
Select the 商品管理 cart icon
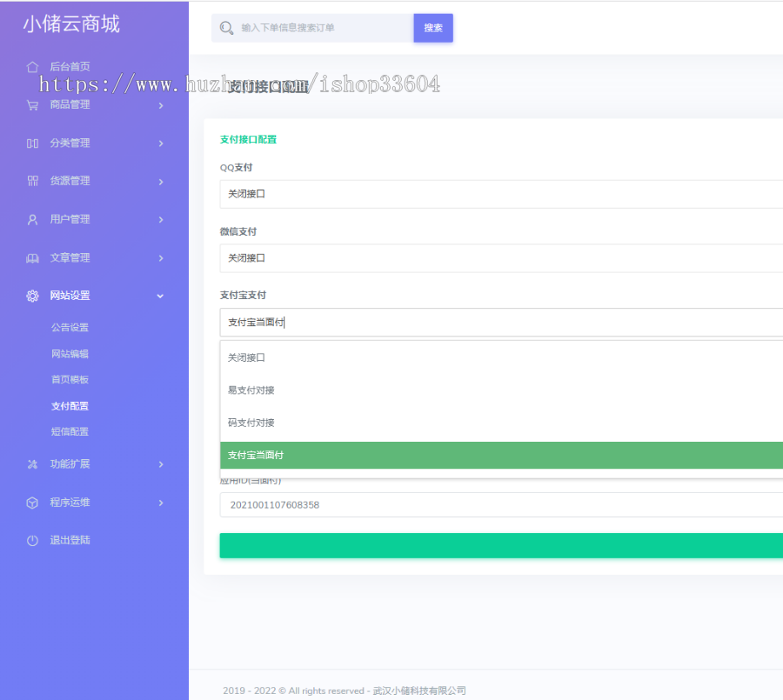tap(32, 104)
